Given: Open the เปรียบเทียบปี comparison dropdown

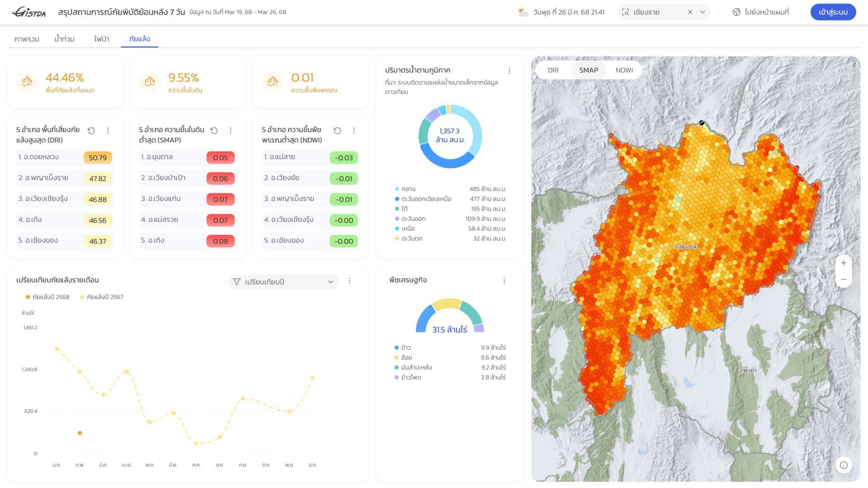Looking at the screenshot, I should (x=283, y=282).
